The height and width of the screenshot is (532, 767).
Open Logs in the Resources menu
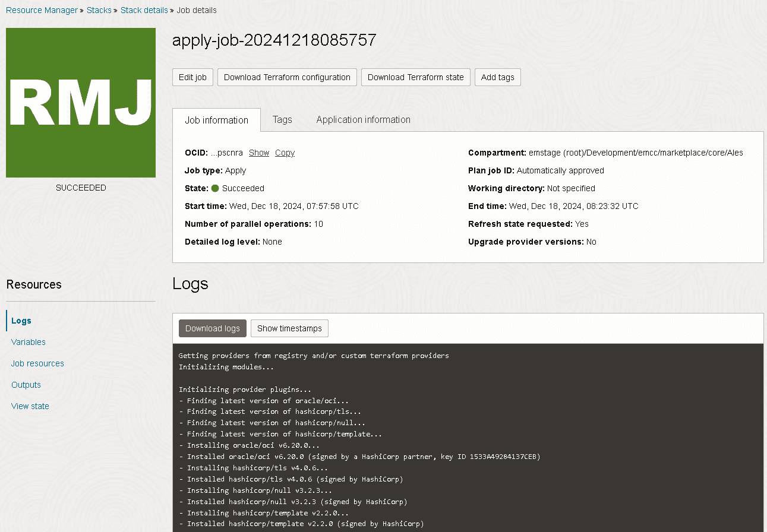(x=21, y=321)
